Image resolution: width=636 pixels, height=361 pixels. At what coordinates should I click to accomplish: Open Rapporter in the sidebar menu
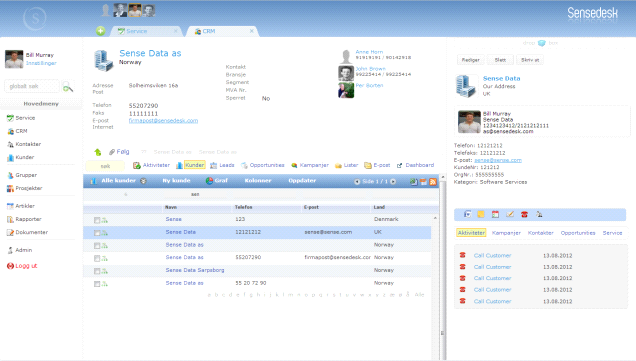click(28, 219)
